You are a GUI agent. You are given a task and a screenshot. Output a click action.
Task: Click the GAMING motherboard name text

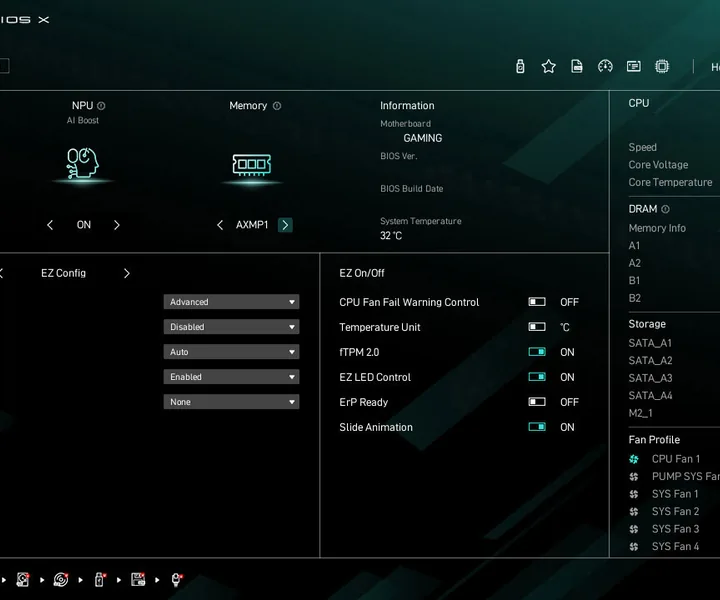coord(422,138)
